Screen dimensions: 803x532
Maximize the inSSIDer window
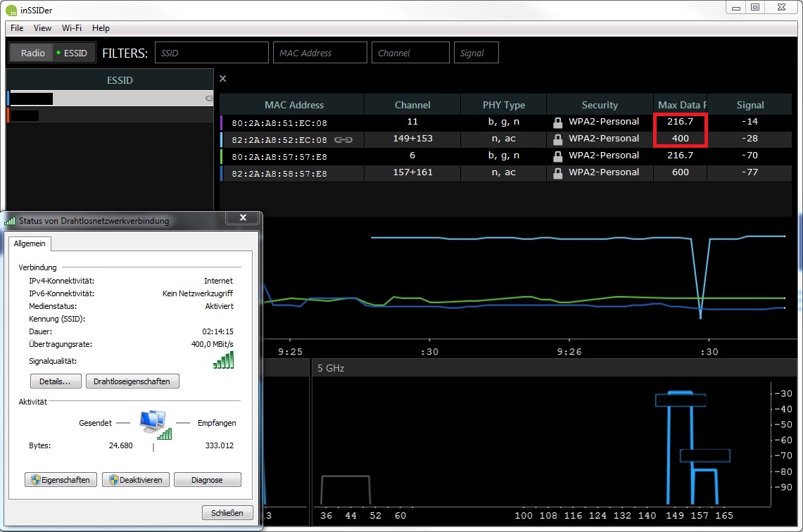tap(755, 7)
